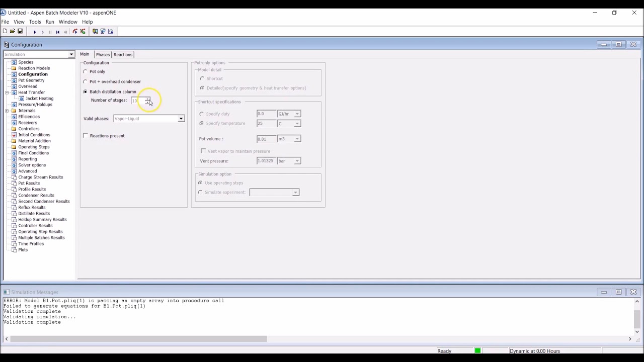Click the Configuration window title icon
644x362 pixels.
point(7,45)
